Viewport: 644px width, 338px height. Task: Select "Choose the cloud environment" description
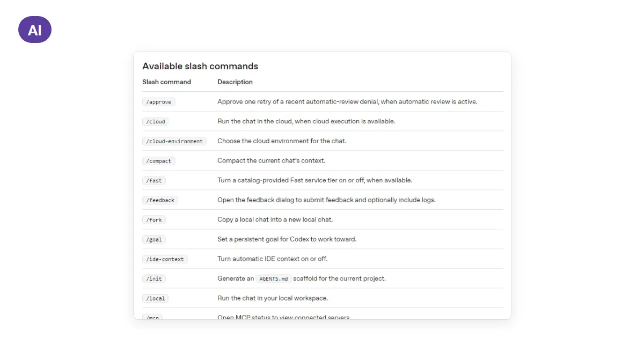(x=282, y=141)
